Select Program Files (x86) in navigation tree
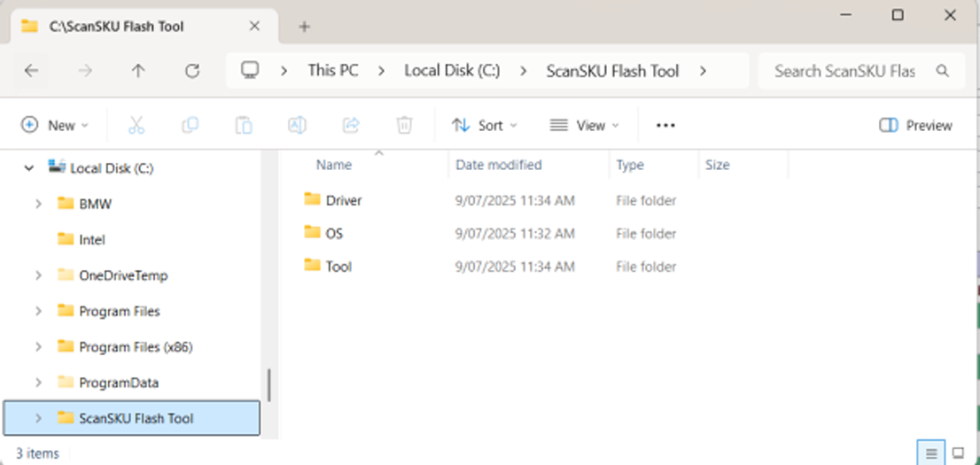 (x=136, y=346)
